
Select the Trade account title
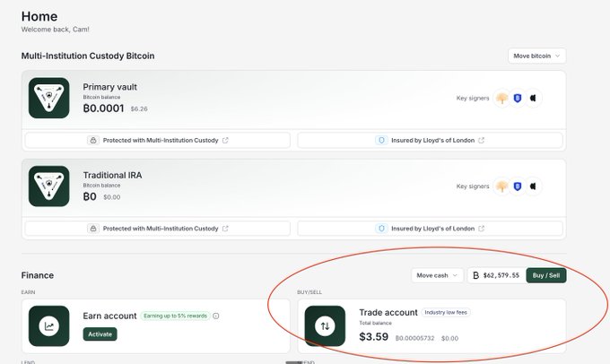click(x=388, y=312)
